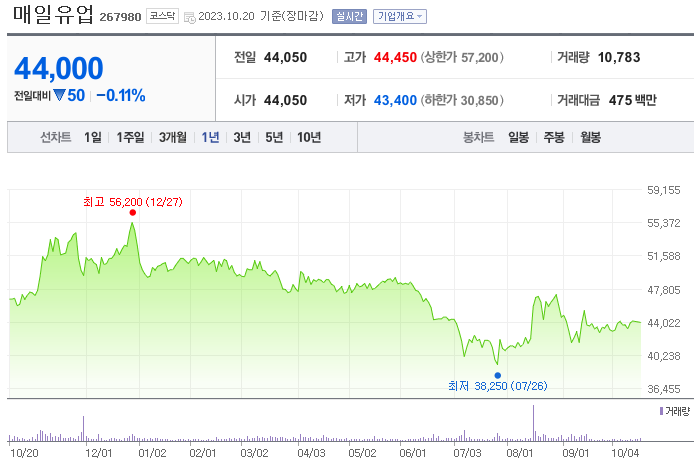Select the 10년 line chart tab
The height and width of the screenshot is (473, 694).
309,138
